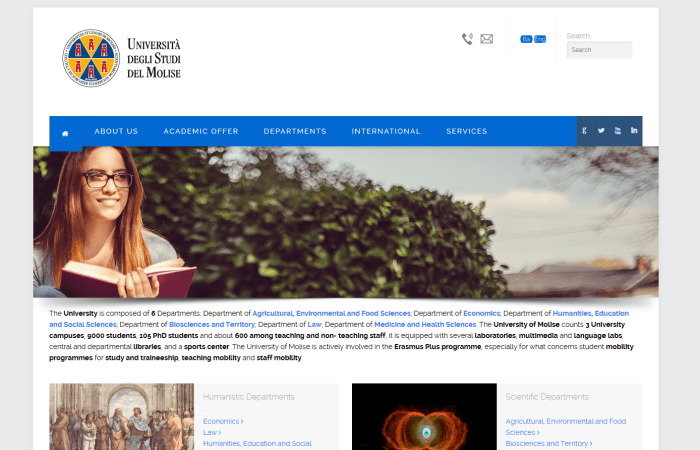
Task: Expand the About Us menu
Action: (x=116, y=131)
